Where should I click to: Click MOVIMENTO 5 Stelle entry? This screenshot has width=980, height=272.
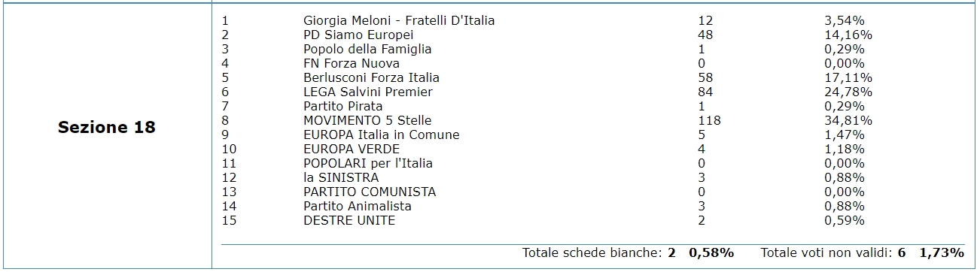[x=367, y=120]
